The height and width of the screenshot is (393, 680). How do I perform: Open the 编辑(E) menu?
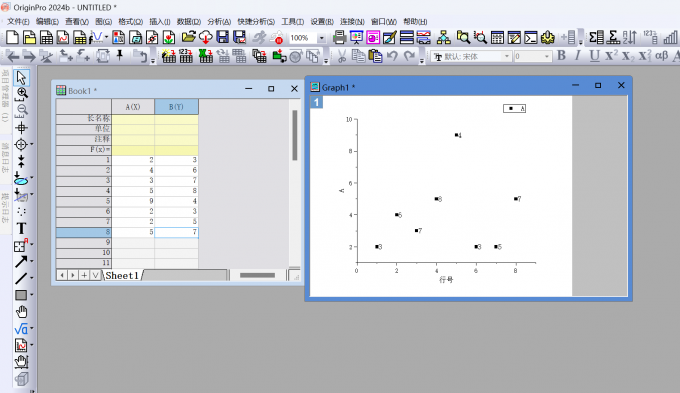47,22
